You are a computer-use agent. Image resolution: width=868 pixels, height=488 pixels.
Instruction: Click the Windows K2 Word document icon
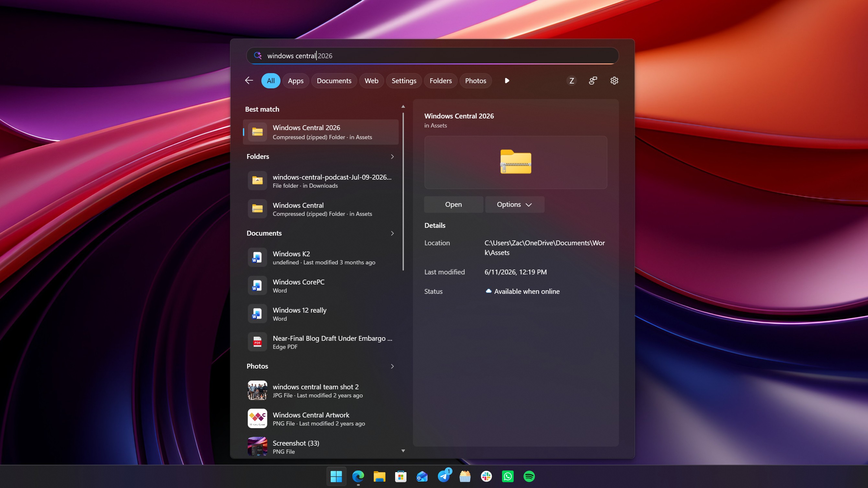[257, 258]
